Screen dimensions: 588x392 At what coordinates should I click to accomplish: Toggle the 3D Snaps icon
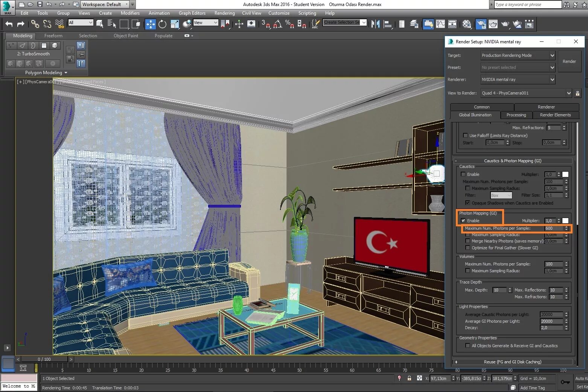266,24
